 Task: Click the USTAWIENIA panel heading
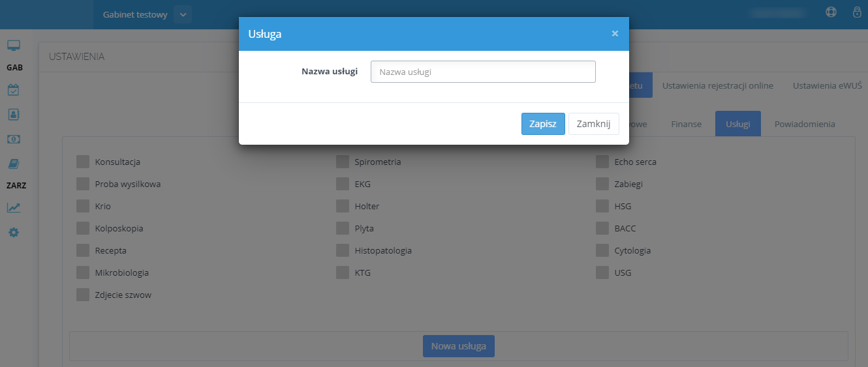(76, 57)
